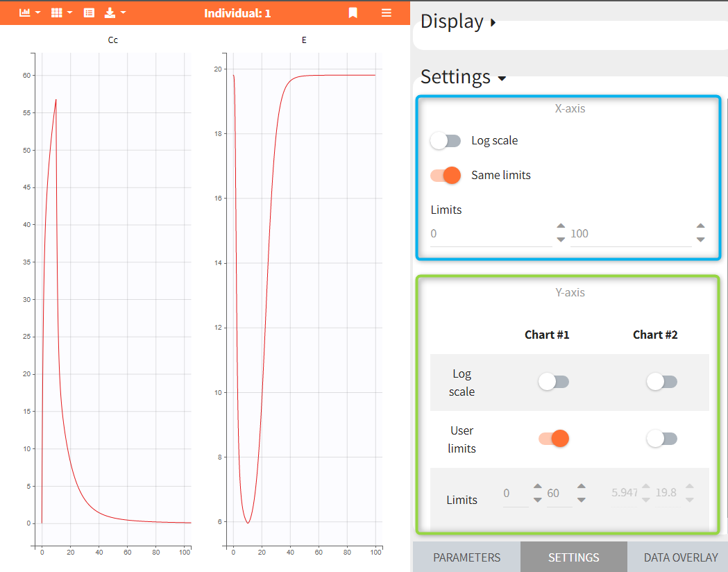Click the download export icon
The width and height of the screenshot is (728, 572).
point(110,12)
